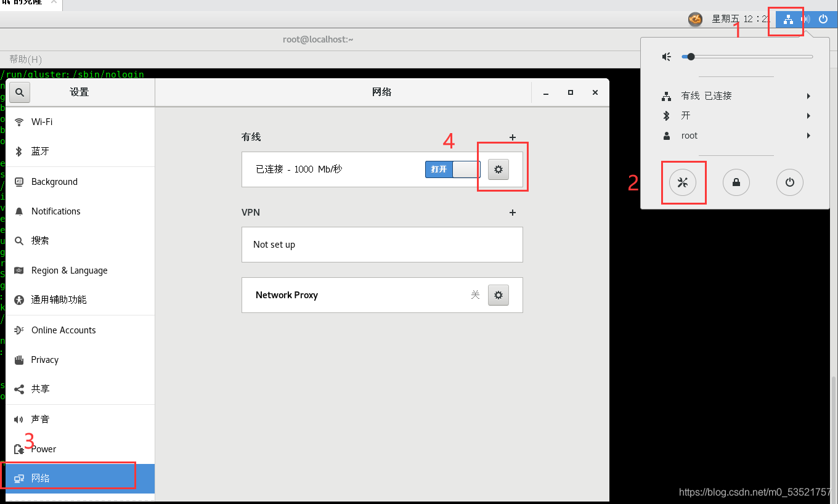The height and width of the screenshot is (504, 838).
Task: Click the speaker icon beside 声音
Action: pos(19,420)
